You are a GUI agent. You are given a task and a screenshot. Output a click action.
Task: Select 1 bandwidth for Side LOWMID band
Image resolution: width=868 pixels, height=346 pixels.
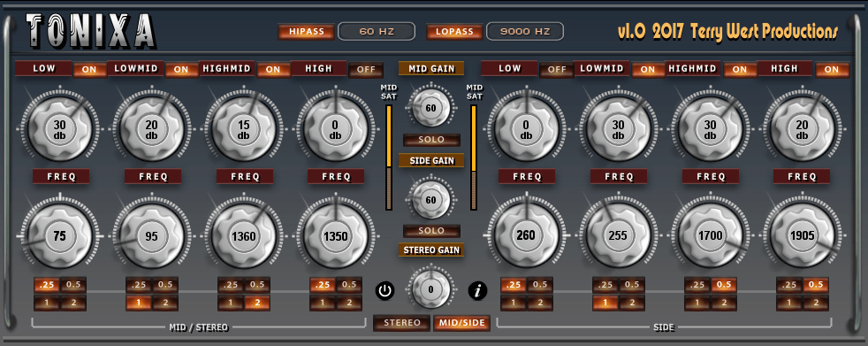tap(605, 304)
